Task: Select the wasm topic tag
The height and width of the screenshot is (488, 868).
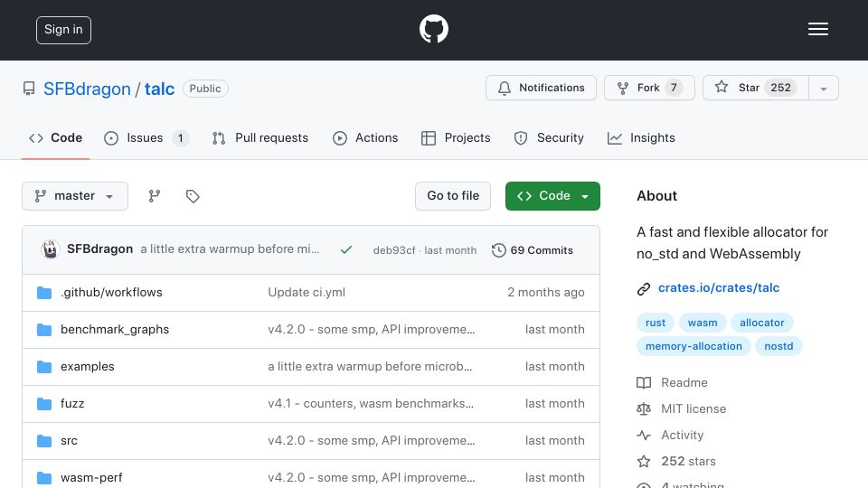Action: coord(703,323)
